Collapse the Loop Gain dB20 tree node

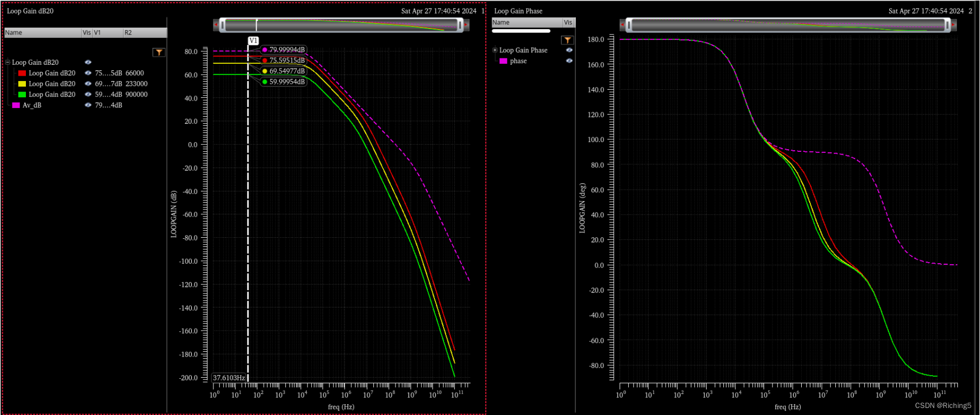point(8,62)
